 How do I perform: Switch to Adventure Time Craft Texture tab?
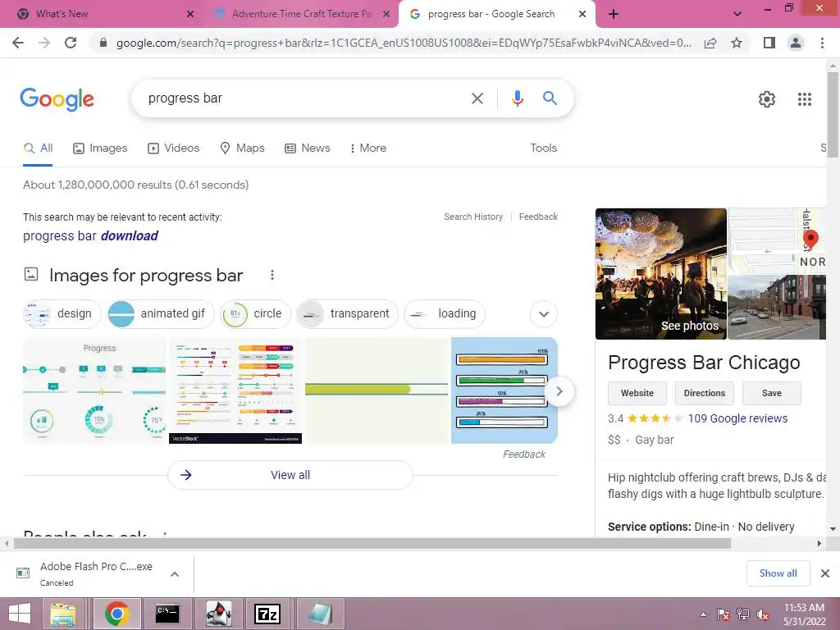click(x=300, y=14)
